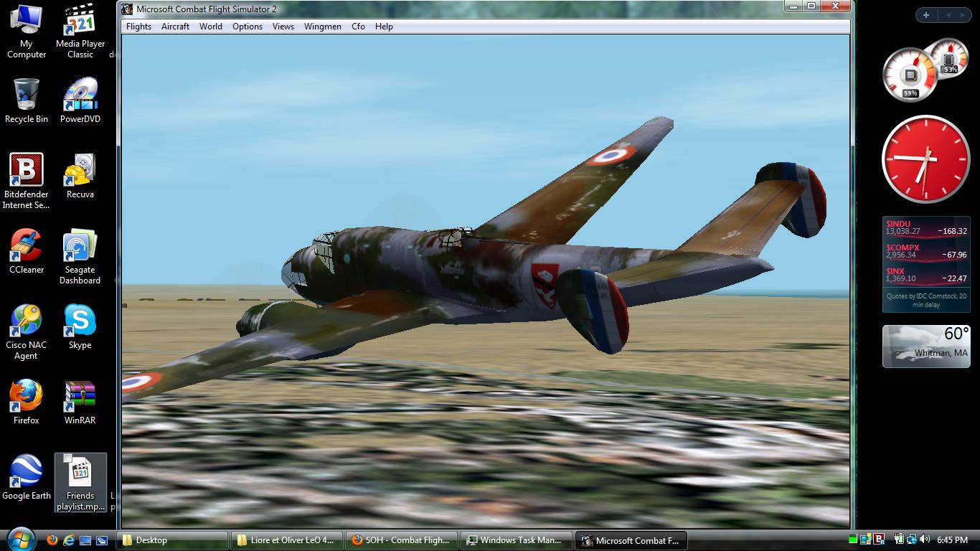The image size is (980, 551).
Task: Click the sidebar add gadget plus button
Action: [926, 15]
